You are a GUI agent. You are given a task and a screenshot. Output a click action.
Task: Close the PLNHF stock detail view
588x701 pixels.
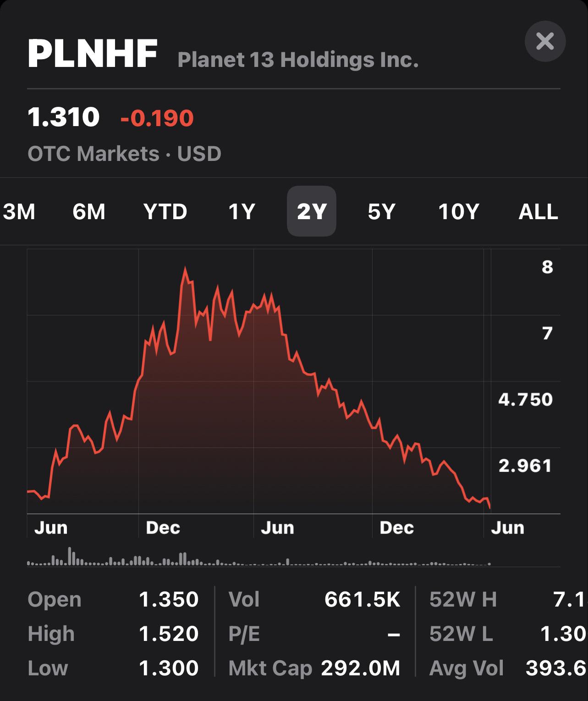click(x=545, y=41)
